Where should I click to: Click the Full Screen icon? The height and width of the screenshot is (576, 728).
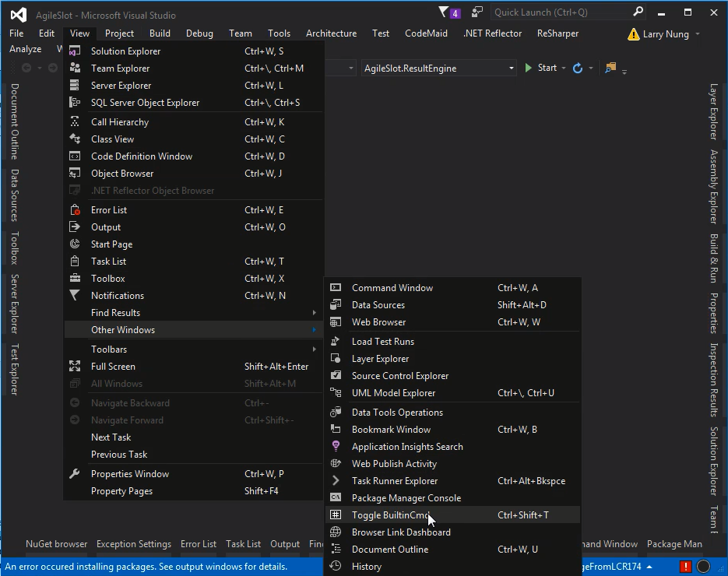click(75, 367)
